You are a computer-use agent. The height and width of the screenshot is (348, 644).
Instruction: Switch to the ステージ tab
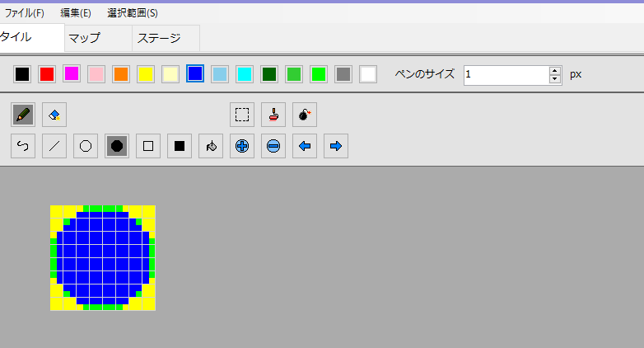(x=166, y=38)
